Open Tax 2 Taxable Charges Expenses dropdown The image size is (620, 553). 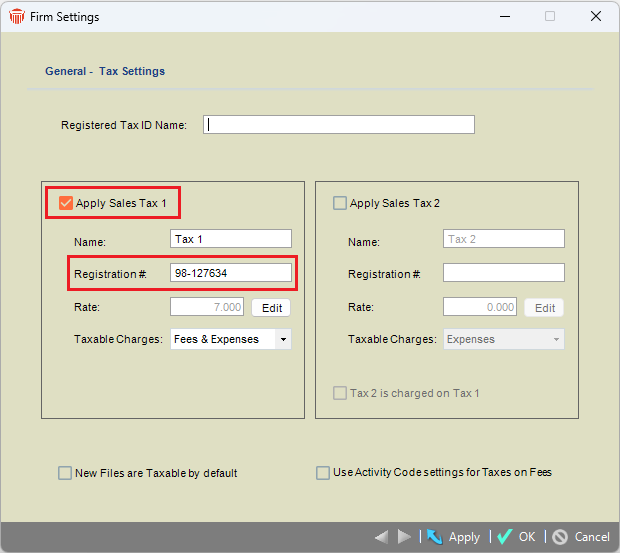504,339
